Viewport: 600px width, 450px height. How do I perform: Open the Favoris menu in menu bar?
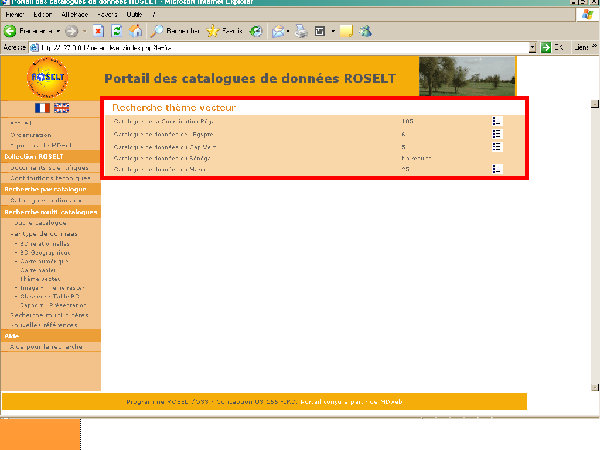tap(107, 15)
